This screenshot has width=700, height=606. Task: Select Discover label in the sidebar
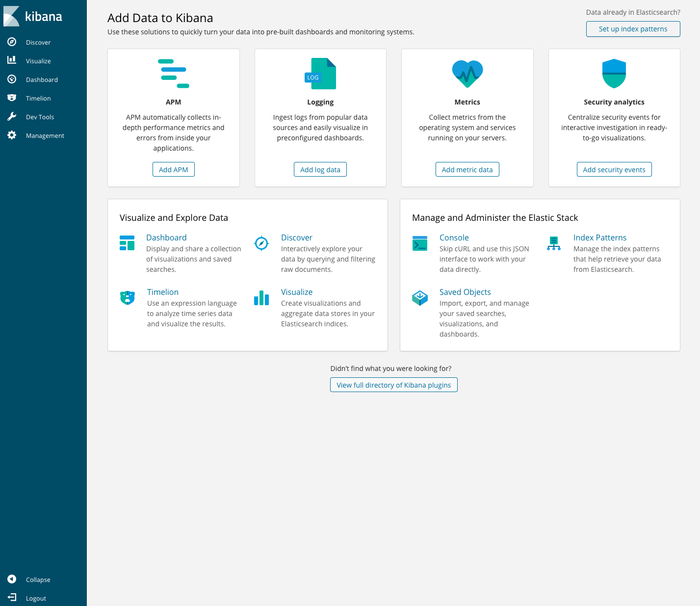click(38, 43)
